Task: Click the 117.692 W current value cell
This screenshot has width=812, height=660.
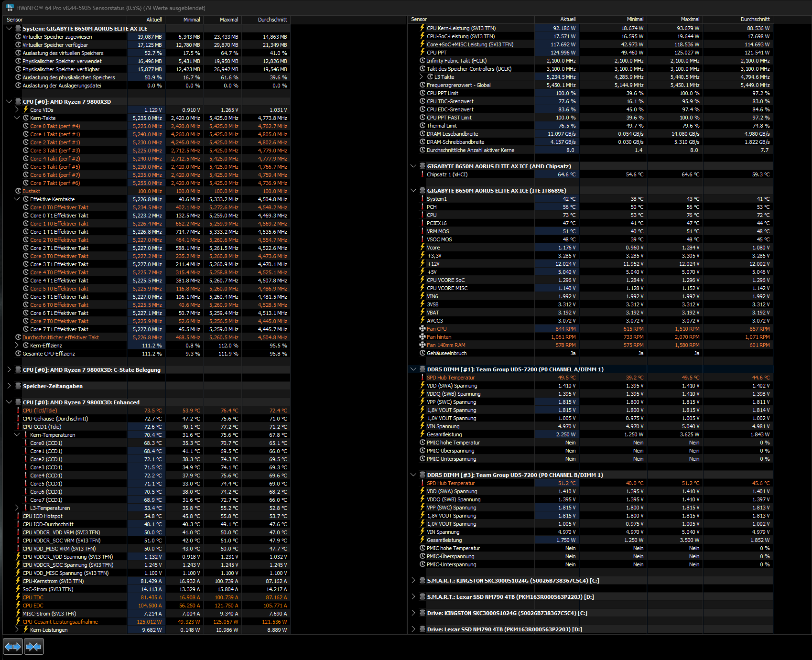Action: [x=557, y=44]
